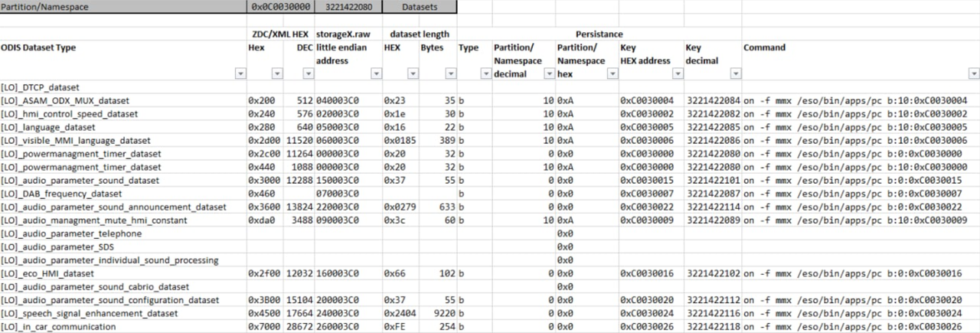Select the [LO]_in_car_communication cell
Viewport: 980px width, 333px height.
tap(123, 327)
